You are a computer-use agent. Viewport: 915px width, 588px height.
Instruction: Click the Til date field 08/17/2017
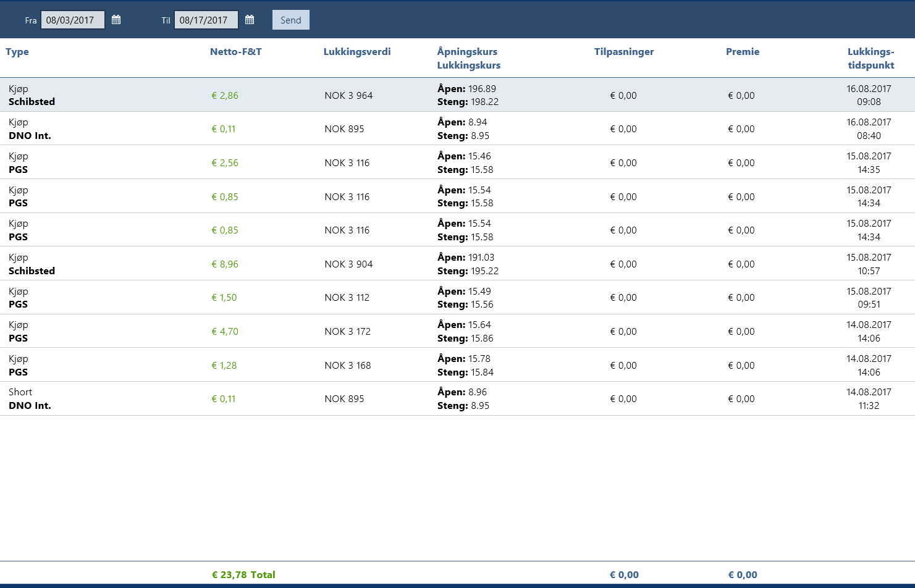206,20
